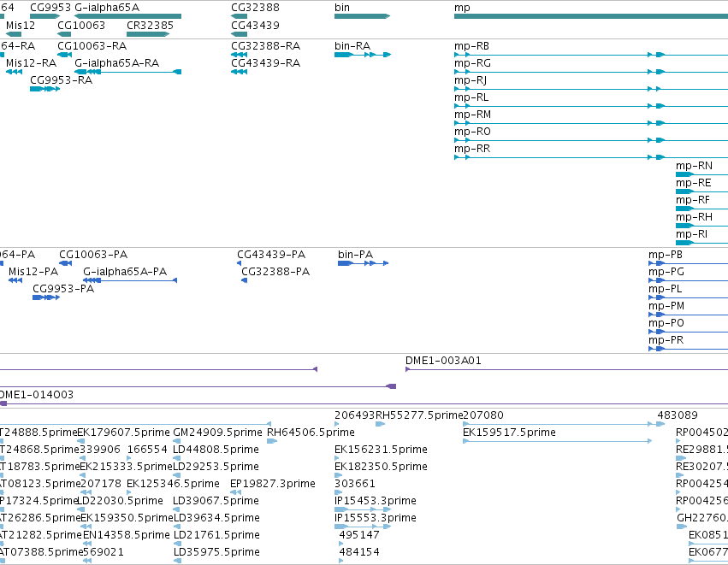Open the EP19827.3prime EST label
The width and height of the screenshot is (728, 565).
[x=273, y=484]
